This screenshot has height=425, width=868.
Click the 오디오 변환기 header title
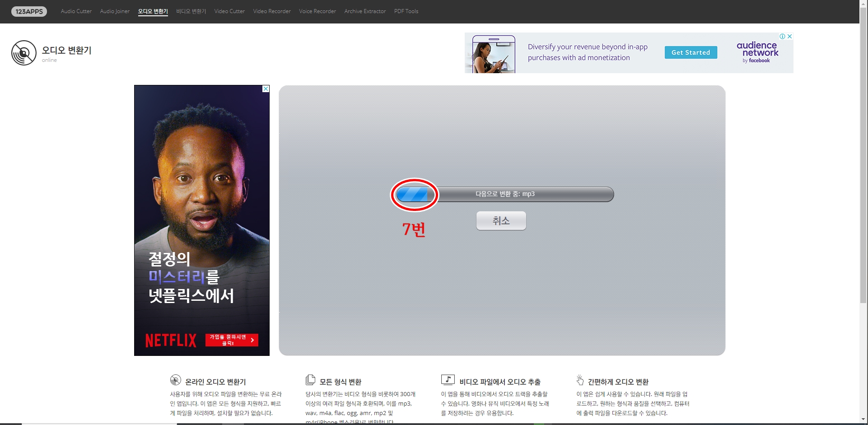(66, 50)
